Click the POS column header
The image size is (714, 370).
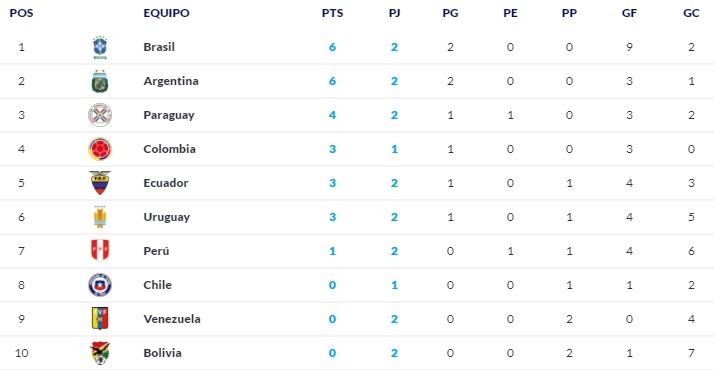[21, 13]
